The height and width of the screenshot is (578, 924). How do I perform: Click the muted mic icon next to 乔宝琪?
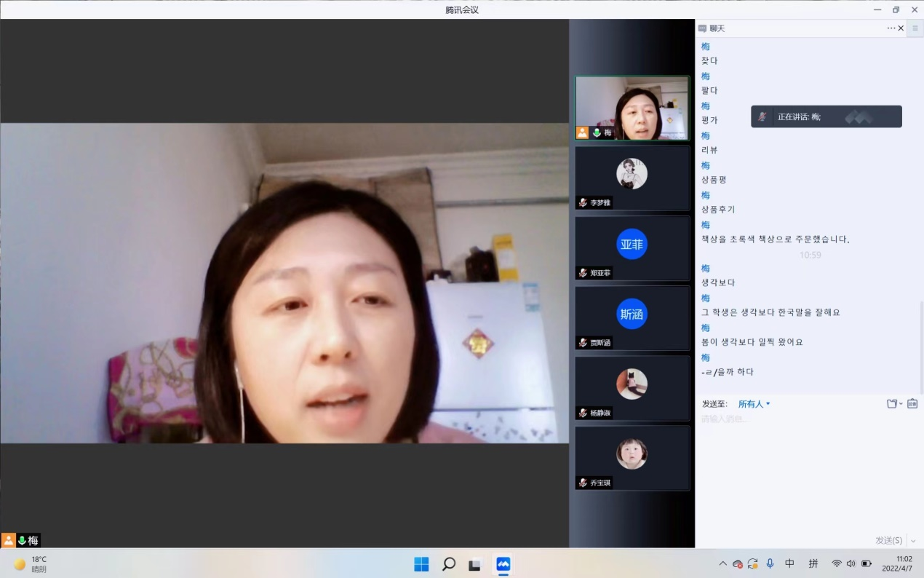tap(584, 483)
